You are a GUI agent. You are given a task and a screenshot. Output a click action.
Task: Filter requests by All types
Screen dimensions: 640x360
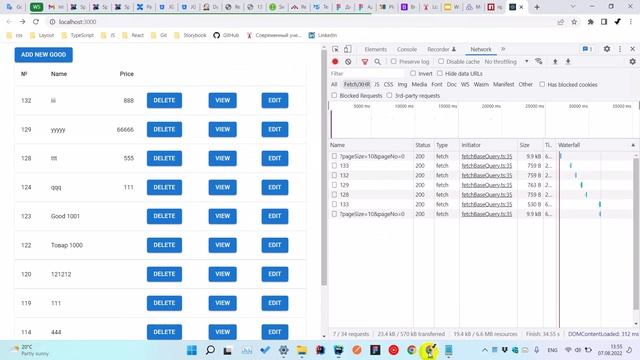pos(334,84)
